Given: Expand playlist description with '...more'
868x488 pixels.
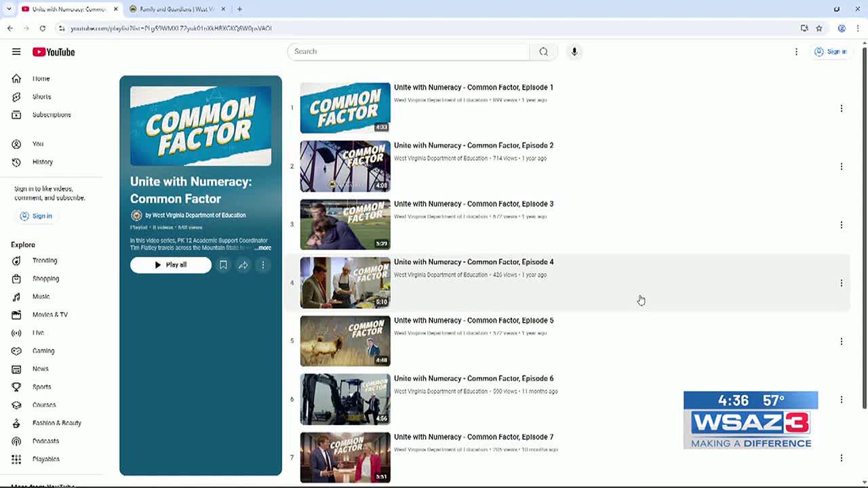Looking at the screenshot, I should point(262,248).
